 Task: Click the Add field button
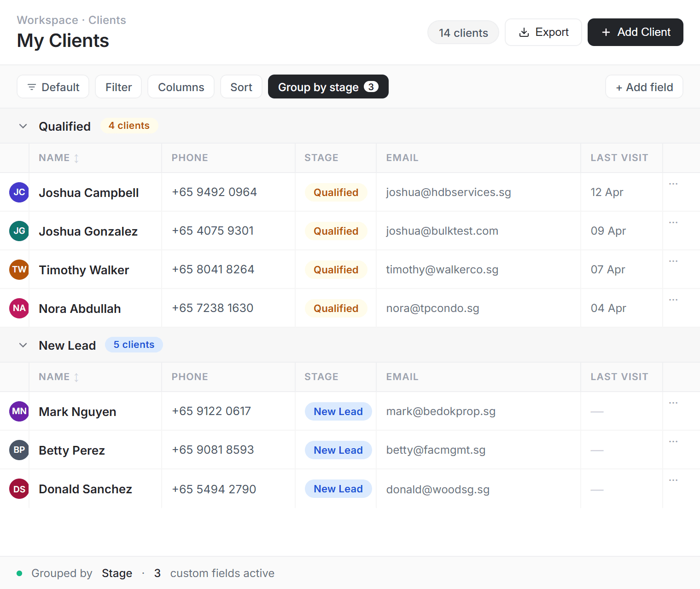[644, 87]
